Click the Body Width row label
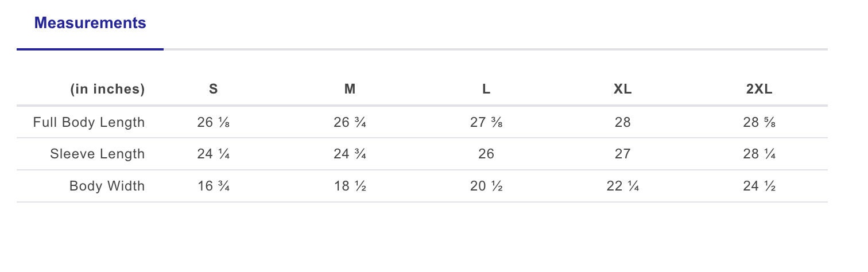868x272 pixels. pos(107,186)
